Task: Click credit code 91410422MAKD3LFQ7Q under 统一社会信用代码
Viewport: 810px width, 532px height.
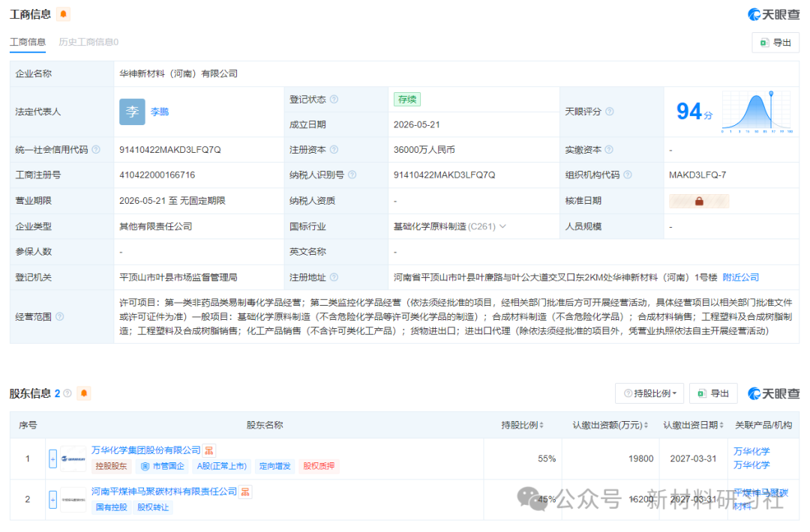Action: coord(170,150)
